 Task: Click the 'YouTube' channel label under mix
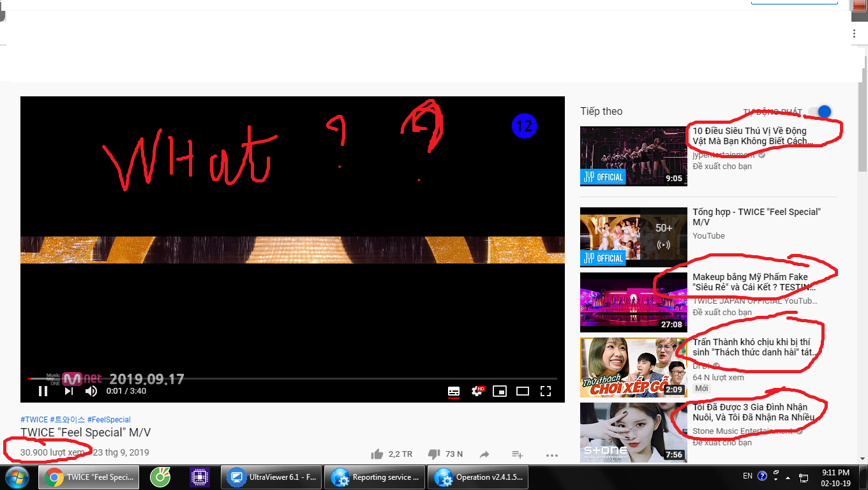(x=708, y=236)
